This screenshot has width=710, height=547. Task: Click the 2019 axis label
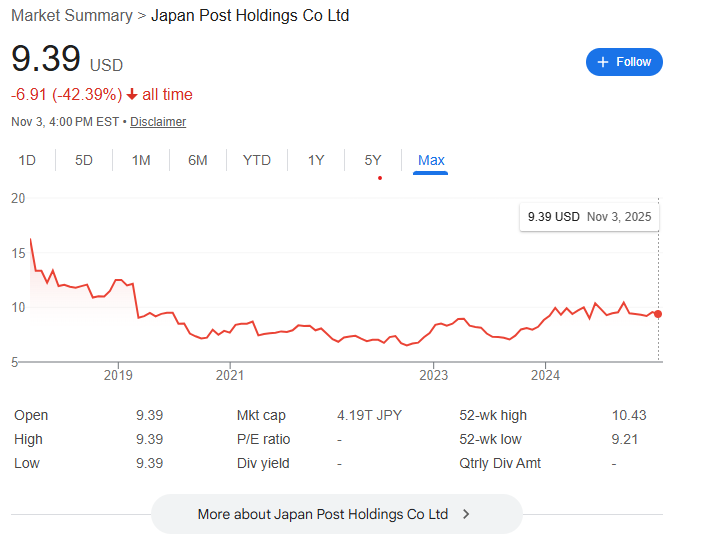point(118,375)
